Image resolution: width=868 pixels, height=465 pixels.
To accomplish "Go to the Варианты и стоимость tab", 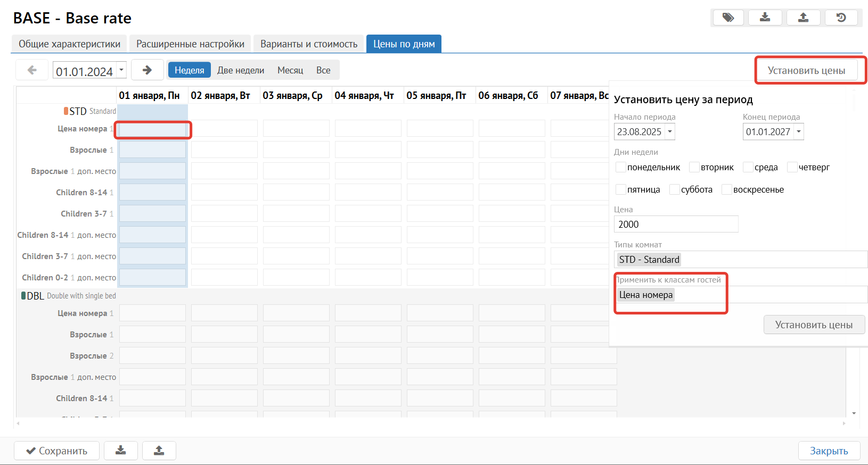I will (309, 44).
